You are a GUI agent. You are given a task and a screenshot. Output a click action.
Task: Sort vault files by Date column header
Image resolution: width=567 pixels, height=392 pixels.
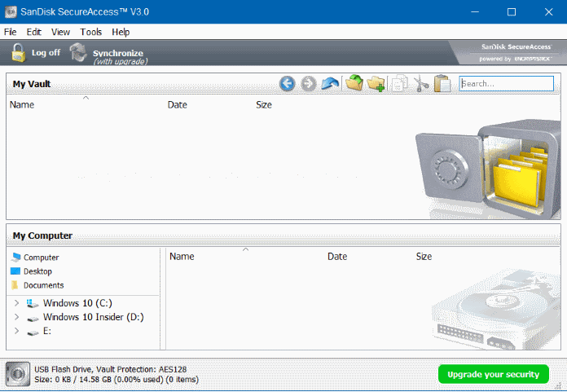178,105
